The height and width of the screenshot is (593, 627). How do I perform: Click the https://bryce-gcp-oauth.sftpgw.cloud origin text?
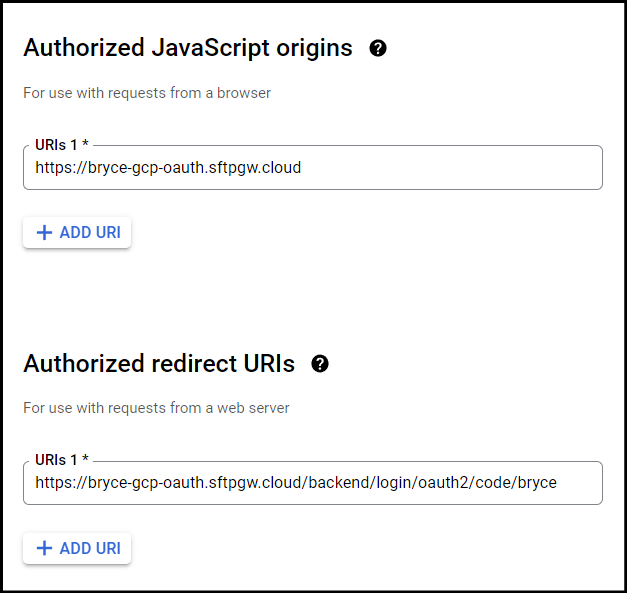168,168
